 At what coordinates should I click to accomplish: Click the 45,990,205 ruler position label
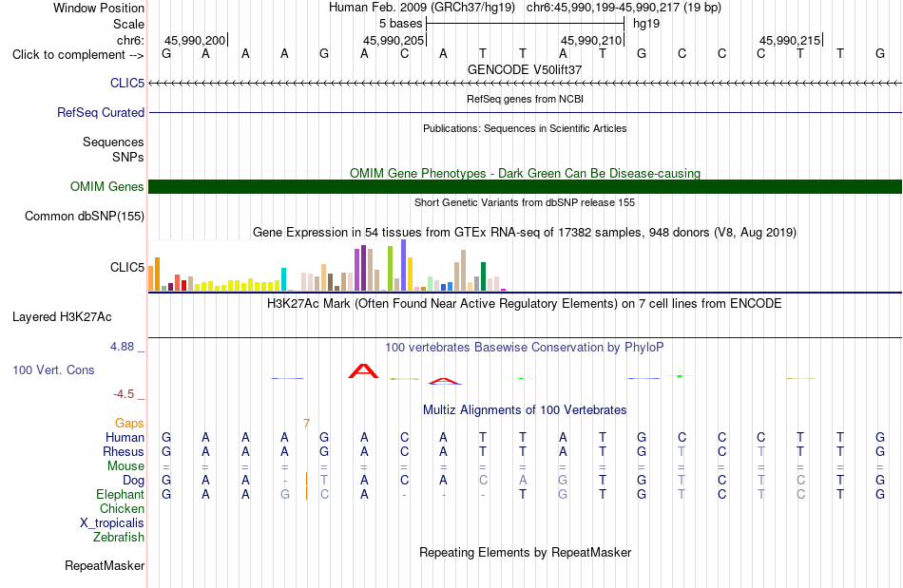click(394, 40)
